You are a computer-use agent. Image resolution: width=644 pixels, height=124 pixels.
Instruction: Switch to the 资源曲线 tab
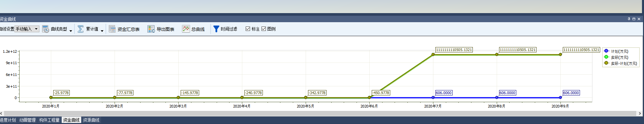click(91, 120)
